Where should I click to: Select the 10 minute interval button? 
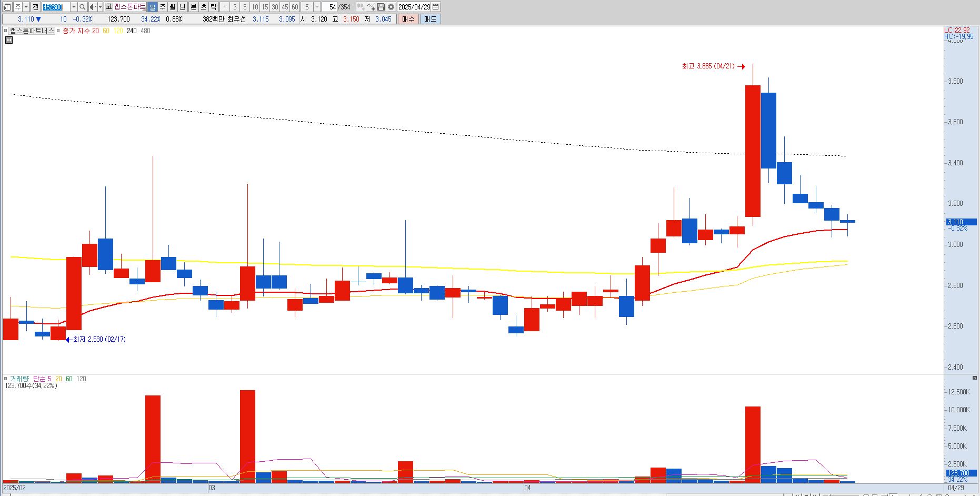coord(255,7)
